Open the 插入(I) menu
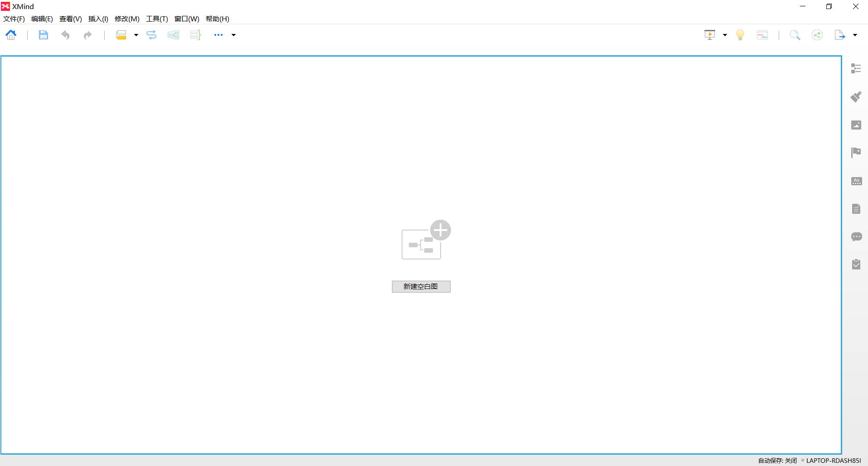868x466 pixels. point(98,19)
